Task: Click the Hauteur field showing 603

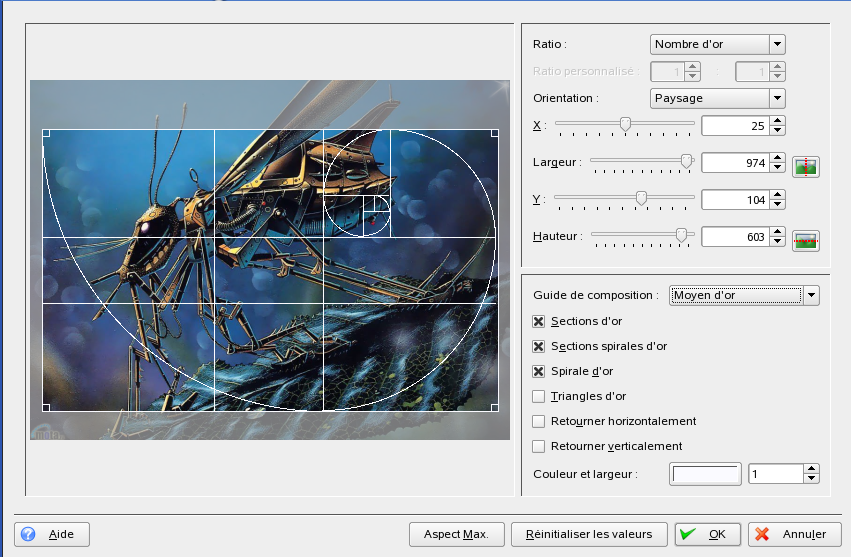Action: pyautogui.click(x=735, y=237)
